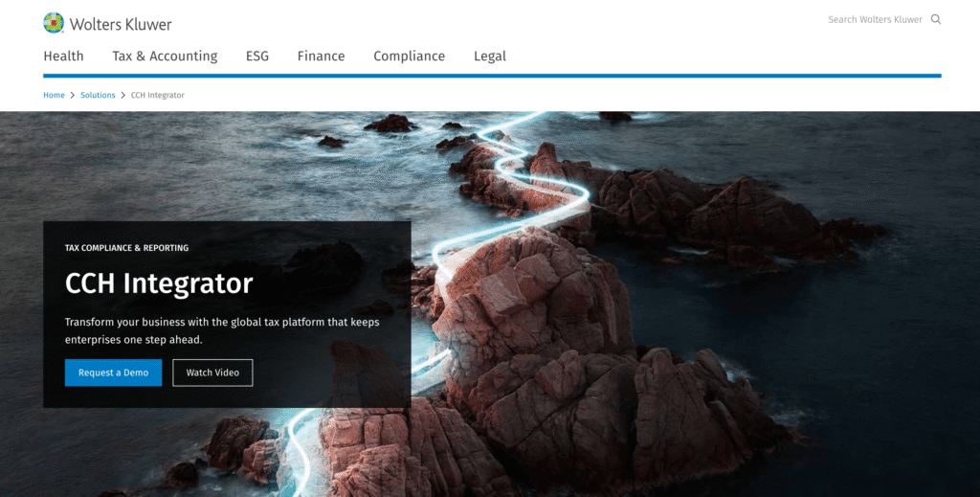Viewport: 980px width, 497px height.
Task: Click the Transform your business description text
Action: [222, 330]
